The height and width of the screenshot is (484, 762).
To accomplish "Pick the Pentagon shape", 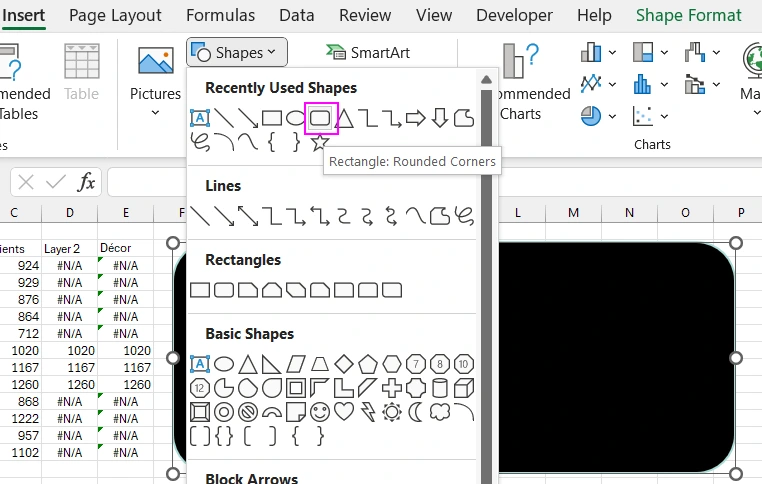I will (x=368, y=363).
